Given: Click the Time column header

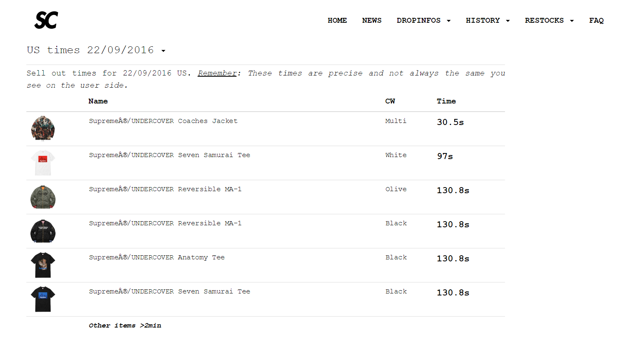Looking at the screenshot, I should [446, 101].
